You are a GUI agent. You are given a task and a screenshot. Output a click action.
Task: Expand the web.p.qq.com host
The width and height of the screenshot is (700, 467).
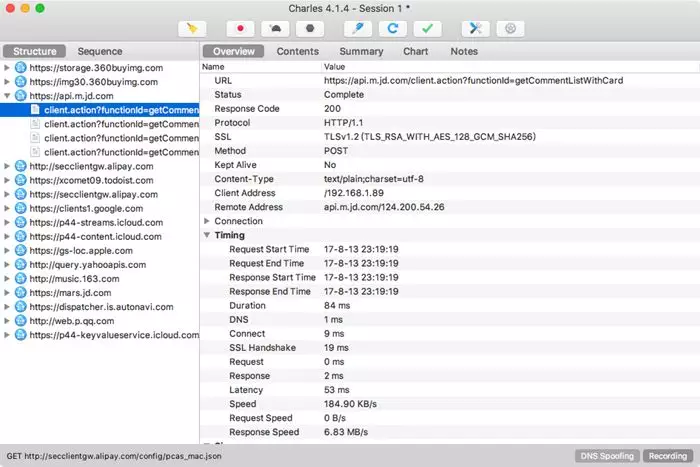pyautogui.click(x=7, y=321)
